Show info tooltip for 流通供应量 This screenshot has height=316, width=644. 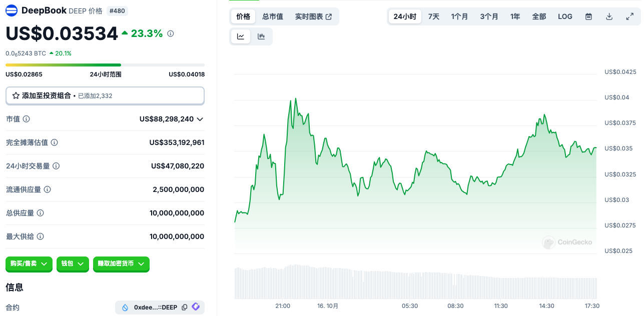click(47, 189)
